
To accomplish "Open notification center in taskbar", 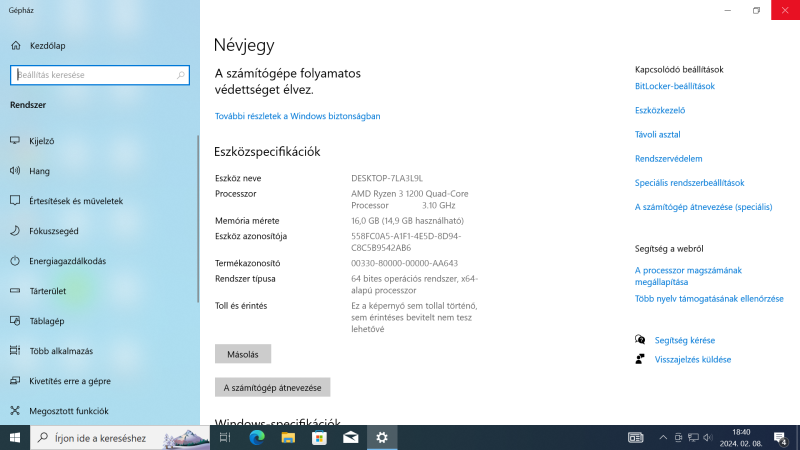I will click(x=780, y=438).
